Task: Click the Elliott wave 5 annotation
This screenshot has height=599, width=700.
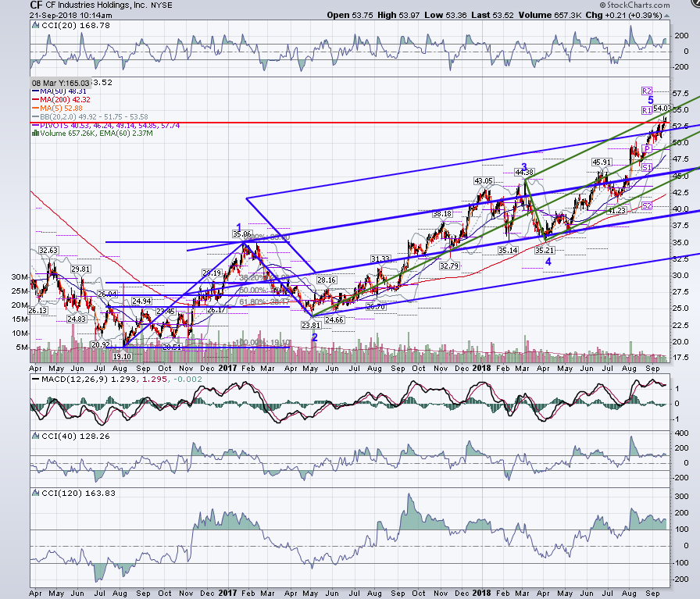Action: pos(651,100)
